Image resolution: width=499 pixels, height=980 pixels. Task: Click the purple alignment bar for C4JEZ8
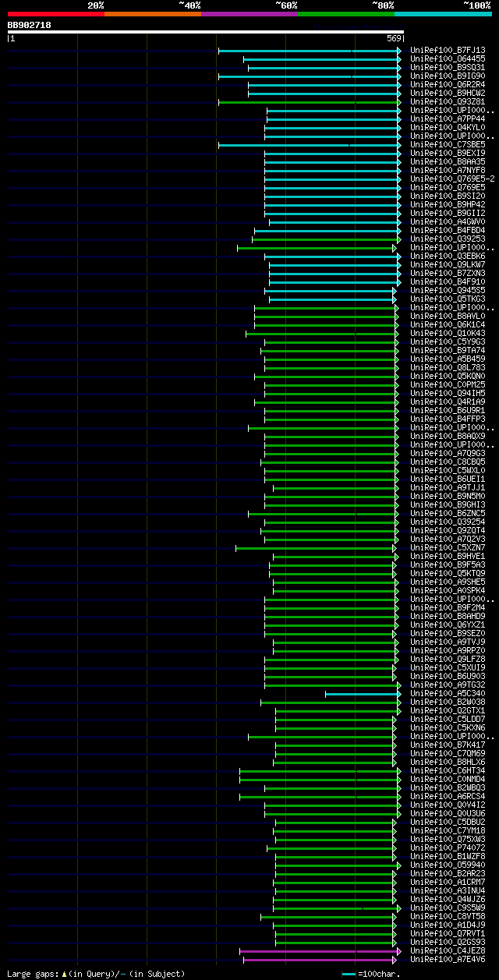320,950
